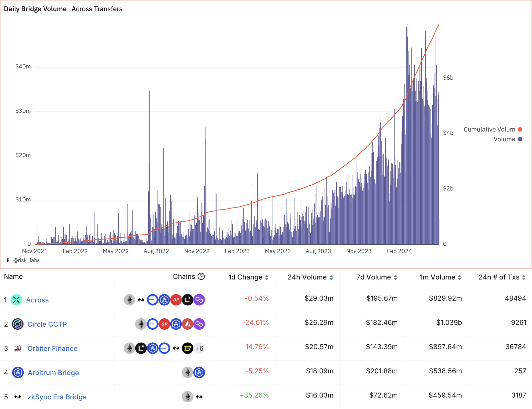This screenshot has height=409, width=532.
Task: Click the Ethereum chain icon in Across row
Action: [129, 300]
